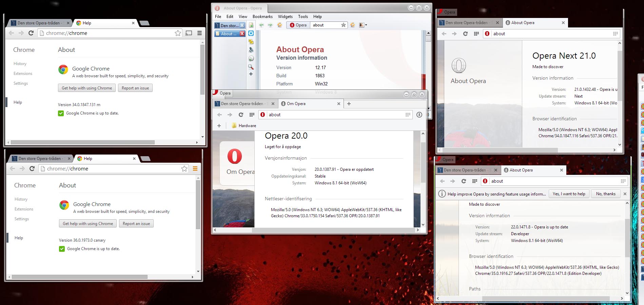Open the satellite dish panel in Opera 12 sidebar

tap(251, 50)
